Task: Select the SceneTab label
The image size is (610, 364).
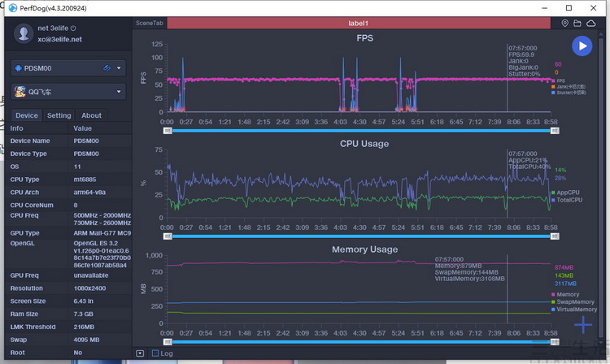Action: click(150, 23)
